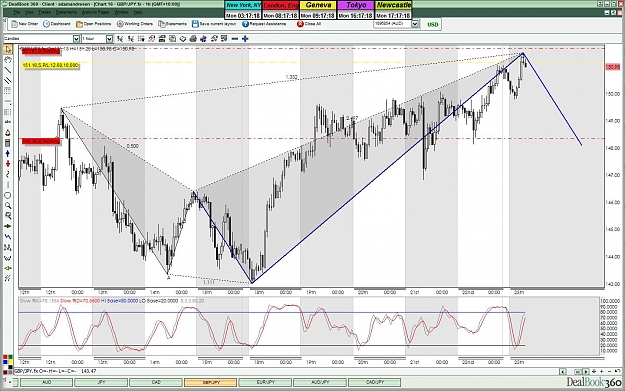Screen dimensions: 625x391
Task: Click the chart scroll-right arrow
Action: click(x=586, y=371)
